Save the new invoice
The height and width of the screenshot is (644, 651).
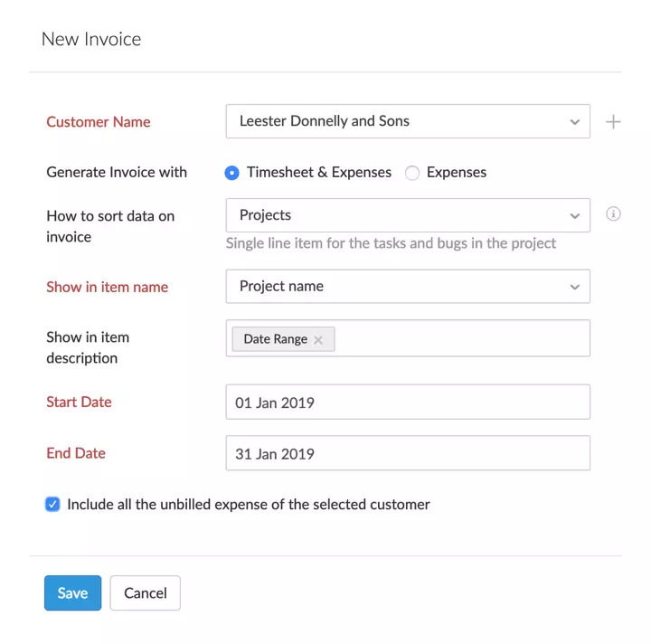[x=72, y=593]
